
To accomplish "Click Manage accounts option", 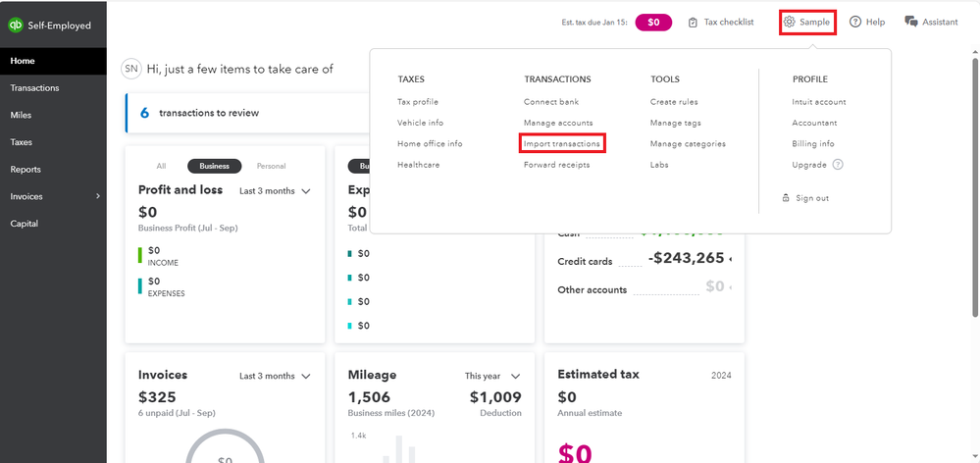I will pyautogui.click(x=558, y=123).
